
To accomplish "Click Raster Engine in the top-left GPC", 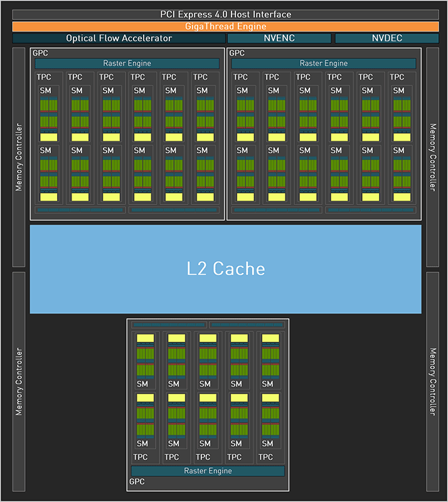I will point(127,63).
